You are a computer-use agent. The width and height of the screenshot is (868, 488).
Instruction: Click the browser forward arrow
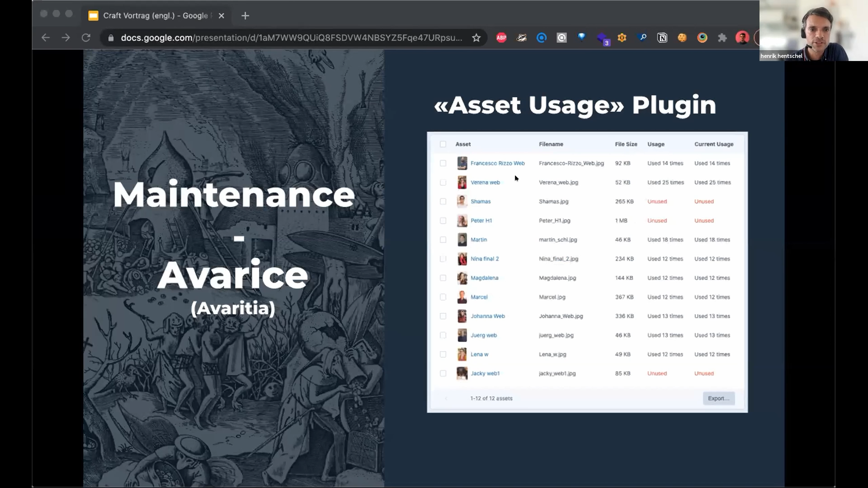[66, 38]
